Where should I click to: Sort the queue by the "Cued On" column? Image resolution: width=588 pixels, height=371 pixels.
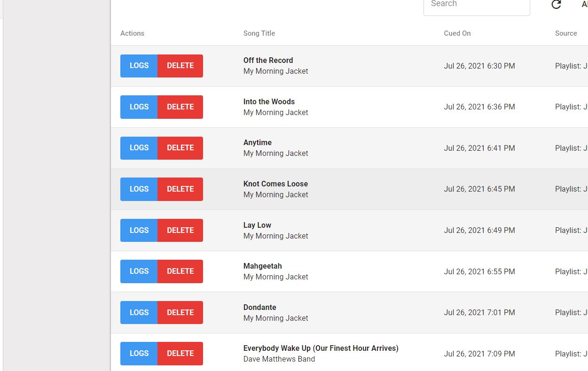457,33
